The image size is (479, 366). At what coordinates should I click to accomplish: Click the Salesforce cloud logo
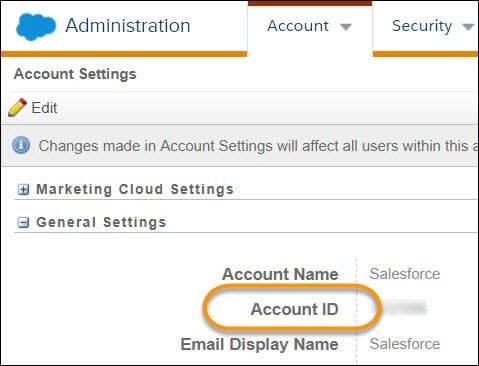(36, 27)
